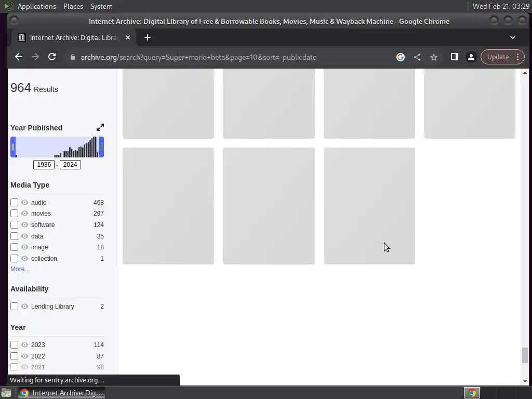Check the collection media type checkbox
The height and width of the screenshot is (399, 532).
pyautogui.click(x=14, y=259)
